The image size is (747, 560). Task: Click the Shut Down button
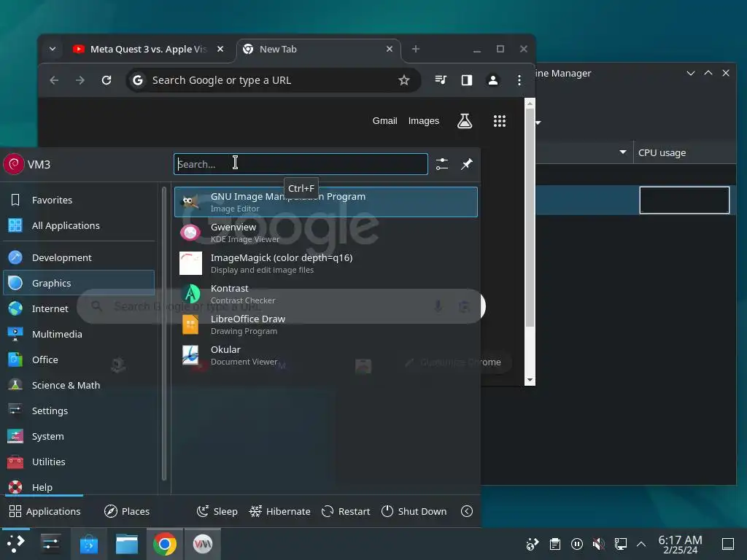point(414,511)
